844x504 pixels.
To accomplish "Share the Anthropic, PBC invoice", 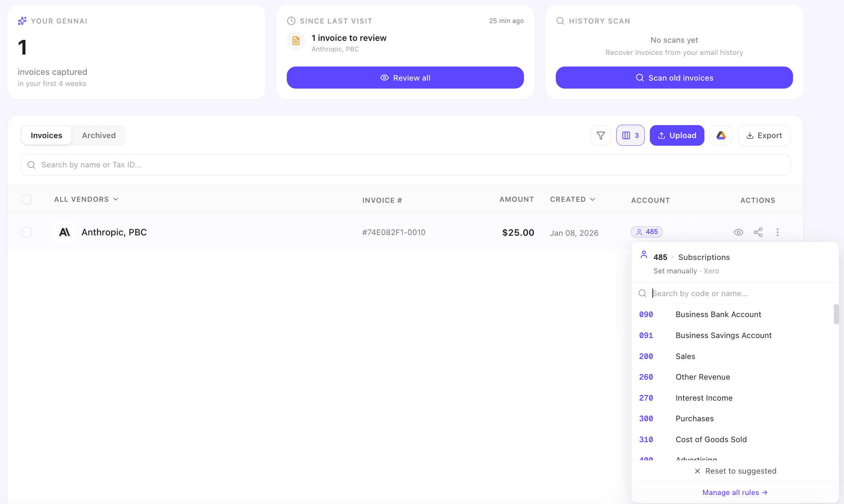I will click(758, 232).
